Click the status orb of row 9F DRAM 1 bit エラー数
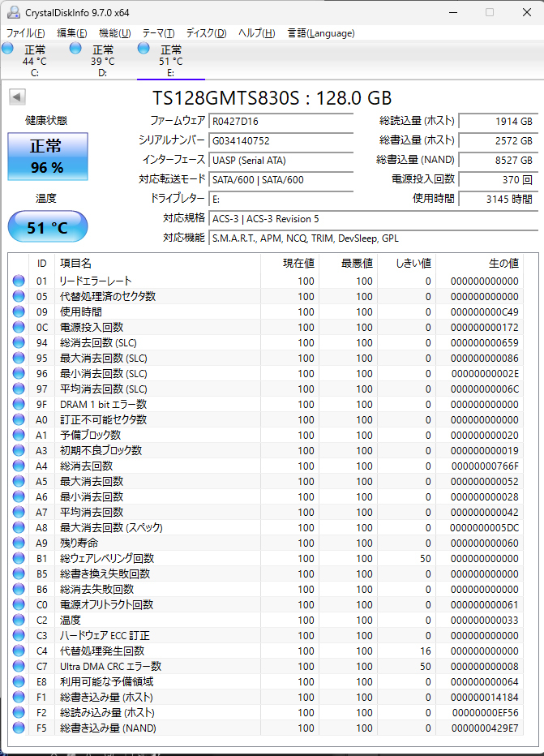 coord(19,404)
